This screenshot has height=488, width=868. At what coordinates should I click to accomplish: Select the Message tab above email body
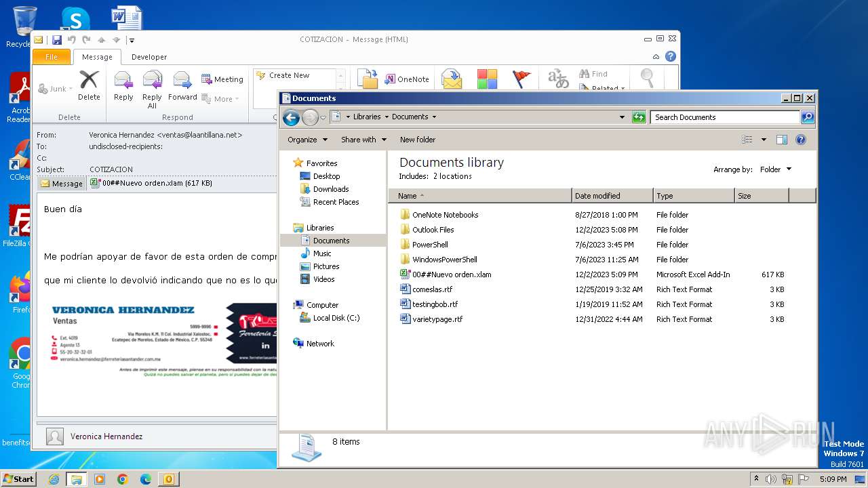click(62, 184)
